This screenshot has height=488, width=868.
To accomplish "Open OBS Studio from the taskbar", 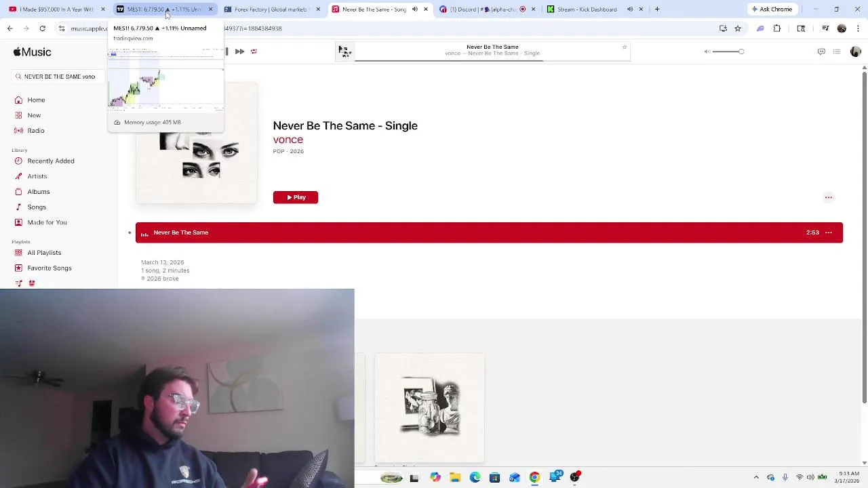I will tap(575, 478).
